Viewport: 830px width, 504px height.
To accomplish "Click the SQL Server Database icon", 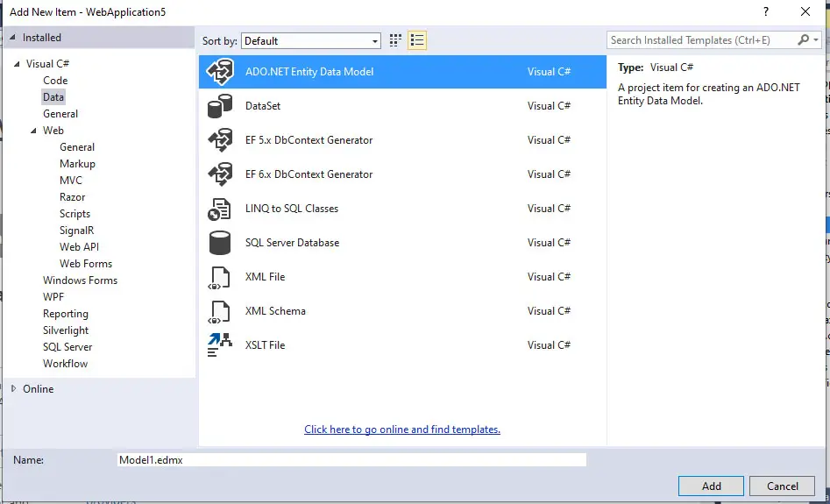I will pyautogui.click(x=219, y=243).
